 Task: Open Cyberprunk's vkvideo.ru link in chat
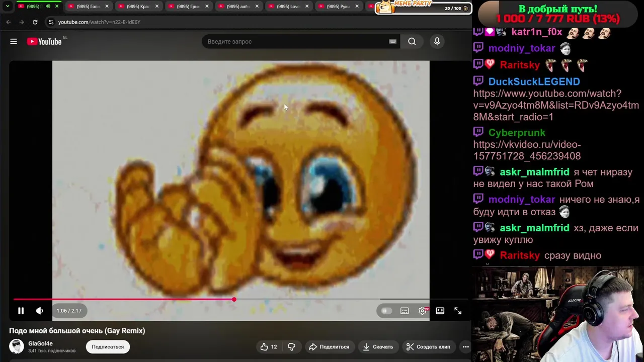point(527,150)
